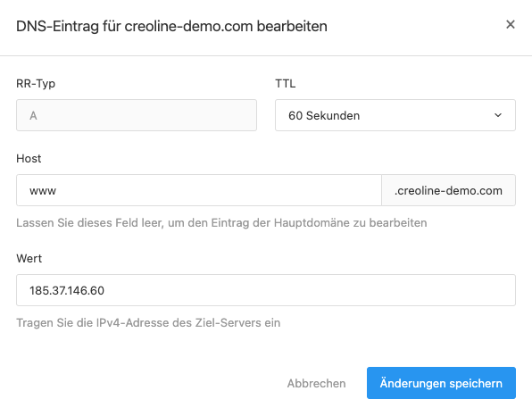Select the 60 Sekunden text in TTL
The image size is (532, 416).
pos(324,116)
